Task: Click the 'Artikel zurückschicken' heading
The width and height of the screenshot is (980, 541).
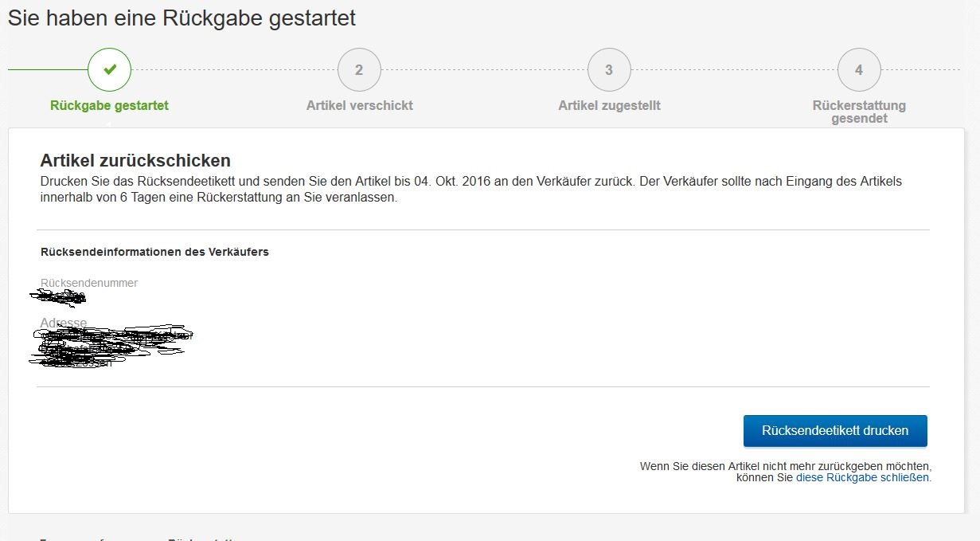Action: coord(135,161)
